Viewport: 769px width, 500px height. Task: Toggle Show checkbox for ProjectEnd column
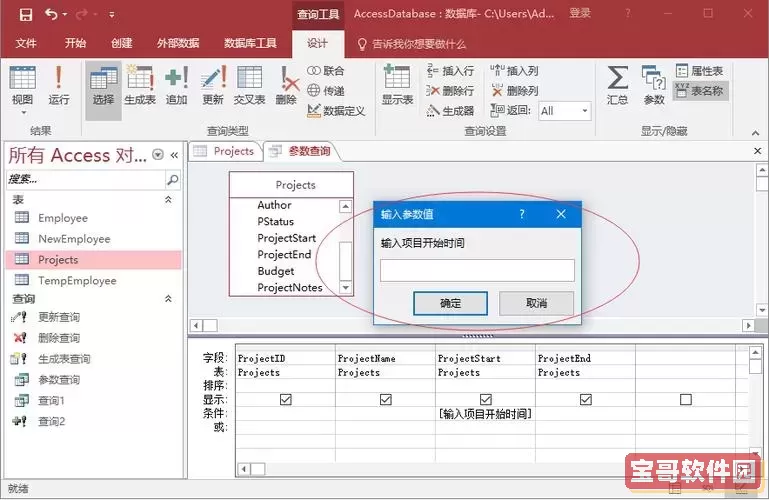pyautogui.click(x=586, y=400)
